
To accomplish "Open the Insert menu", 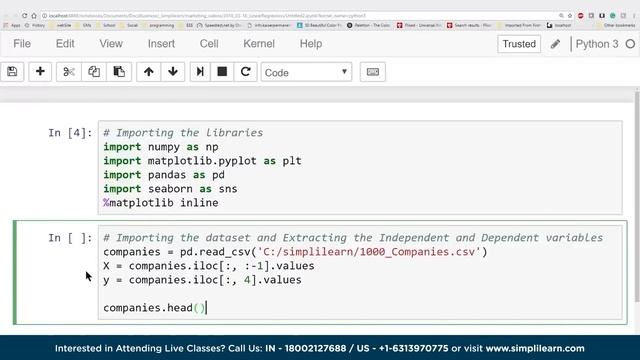I will tap(161, 44).
